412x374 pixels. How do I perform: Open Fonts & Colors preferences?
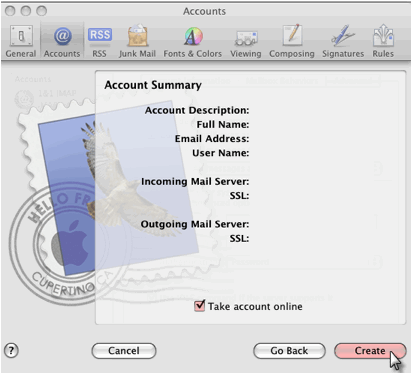click(x=193, y=41)
